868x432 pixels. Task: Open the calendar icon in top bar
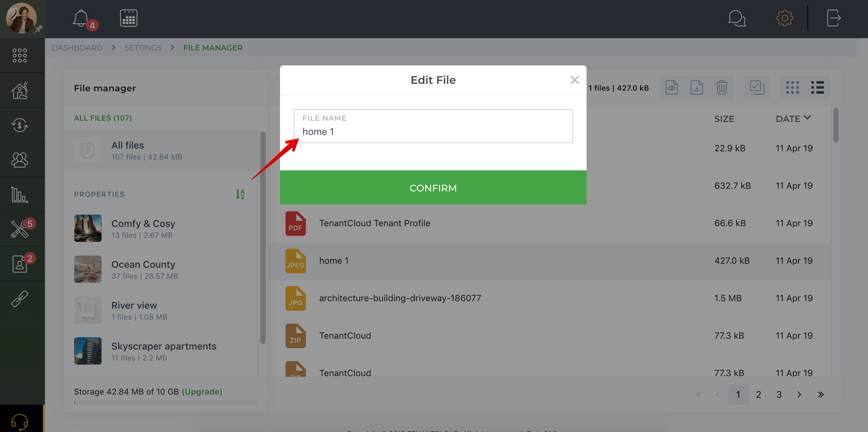[x=128, y=18]
